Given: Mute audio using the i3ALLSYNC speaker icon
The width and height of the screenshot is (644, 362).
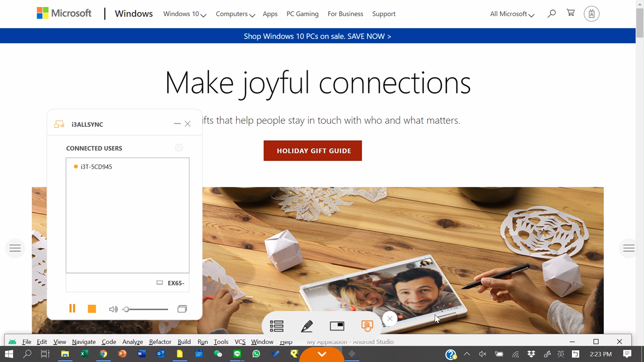Looking at the screenshot, I should 113,309.
